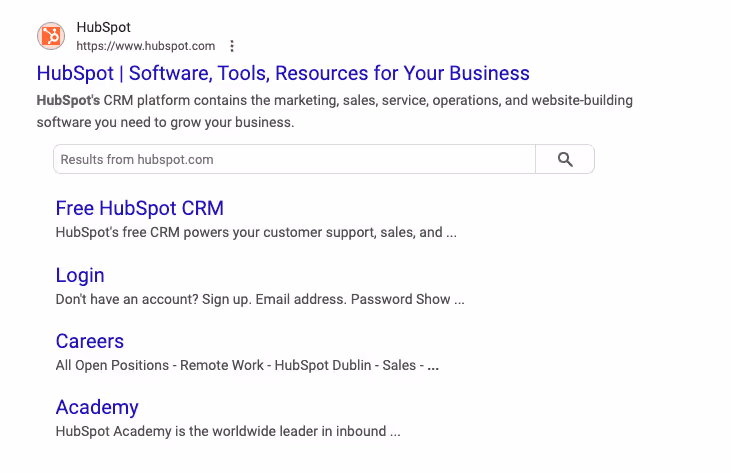Click the HubSpot sprocket logo favicon
The image size is (731, 473).
pyautogui.click(x=51, y=36)
